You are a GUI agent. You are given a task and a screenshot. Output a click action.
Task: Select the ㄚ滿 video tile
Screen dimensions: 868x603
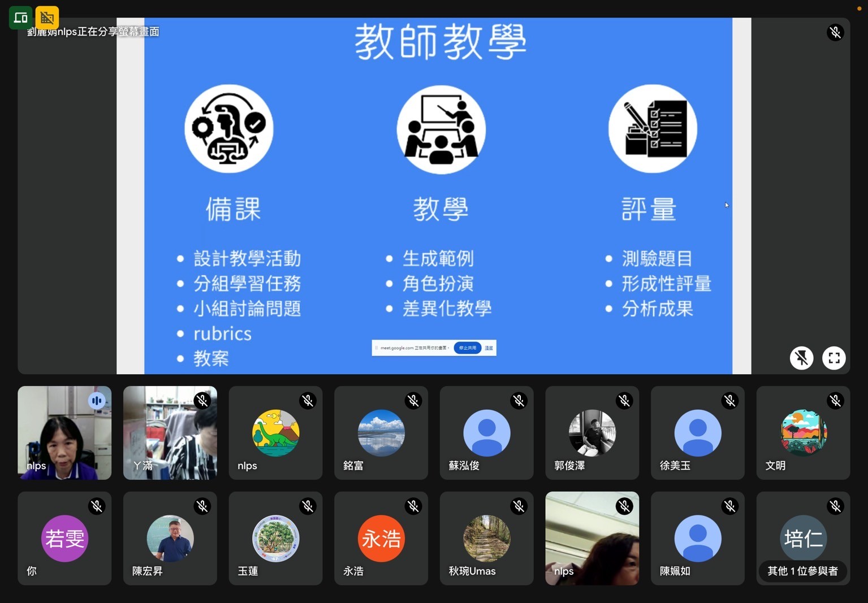point(170,433)
